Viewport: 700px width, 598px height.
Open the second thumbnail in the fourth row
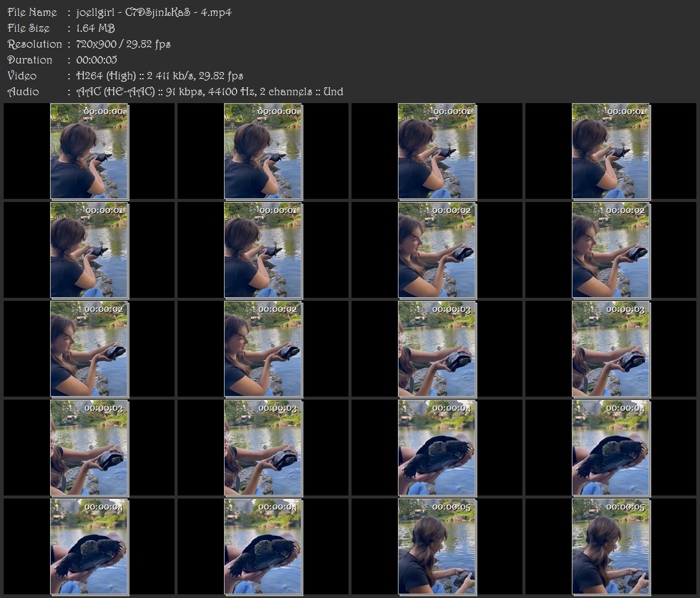click(263, 448)
